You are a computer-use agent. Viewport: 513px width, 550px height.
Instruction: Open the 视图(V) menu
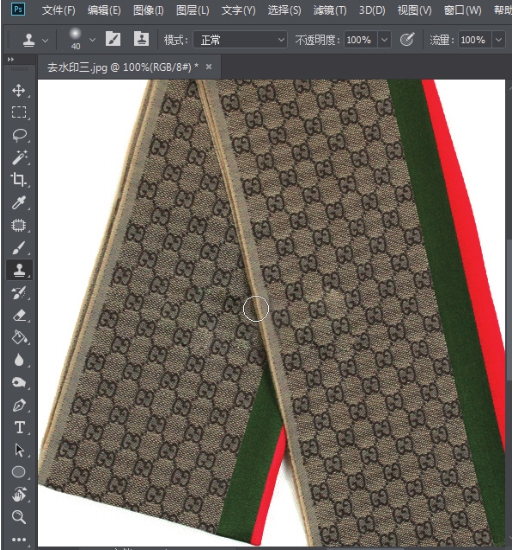point(414,11)
